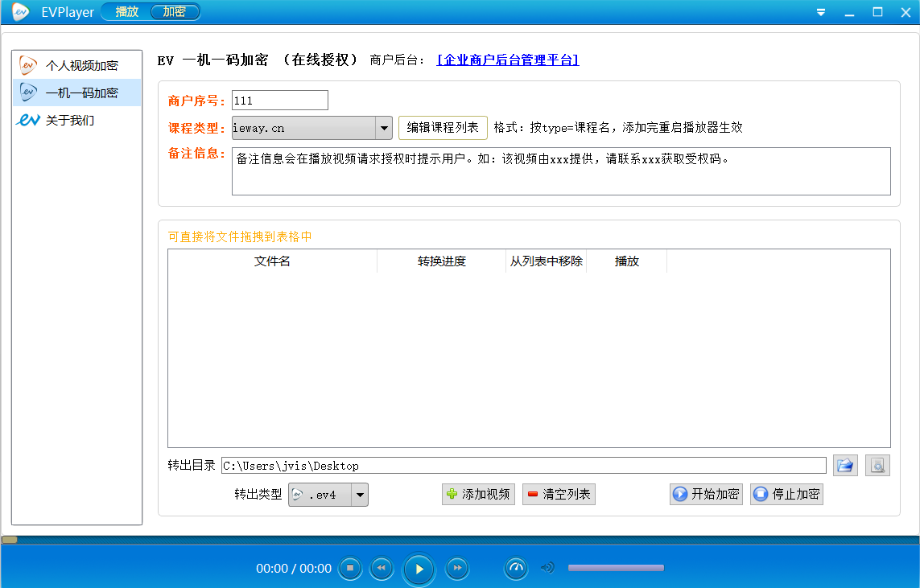The height and width of the screenshot is (588, 920).
Task: Switch to the 播放 tab
Action: (x=126, y=12)
